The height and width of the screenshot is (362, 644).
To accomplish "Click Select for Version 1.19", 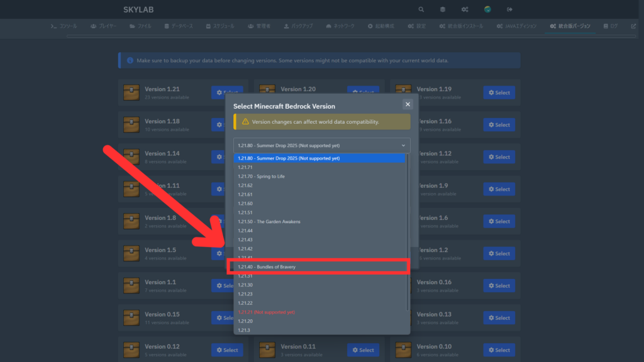I will [x=499, y=93].
